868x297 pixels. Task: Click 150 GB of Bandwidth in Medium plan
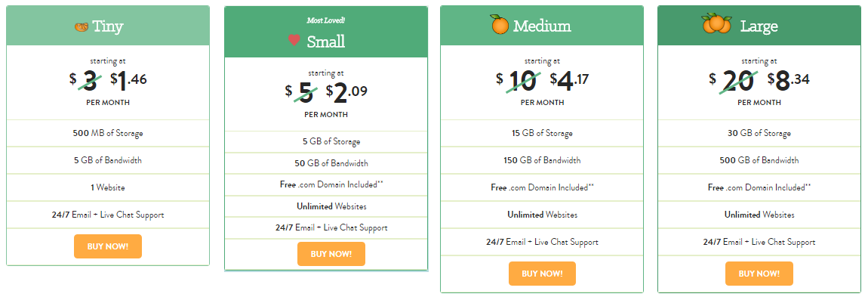tap(542, 161)
